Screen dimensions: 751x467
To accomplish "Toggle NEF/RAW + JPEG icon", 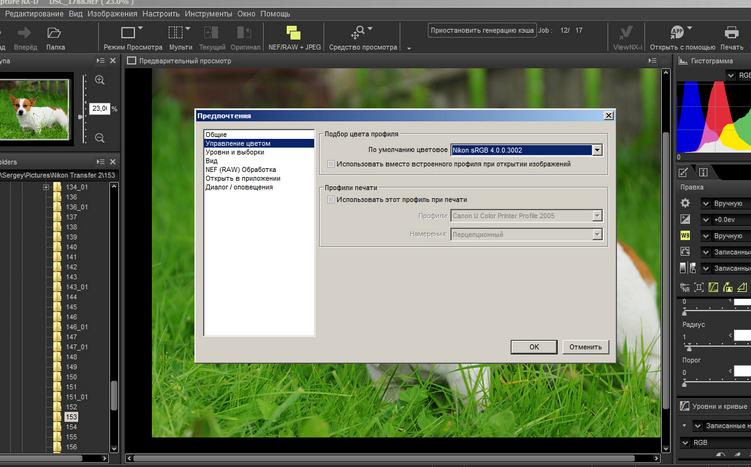I will tap(294, 33).
